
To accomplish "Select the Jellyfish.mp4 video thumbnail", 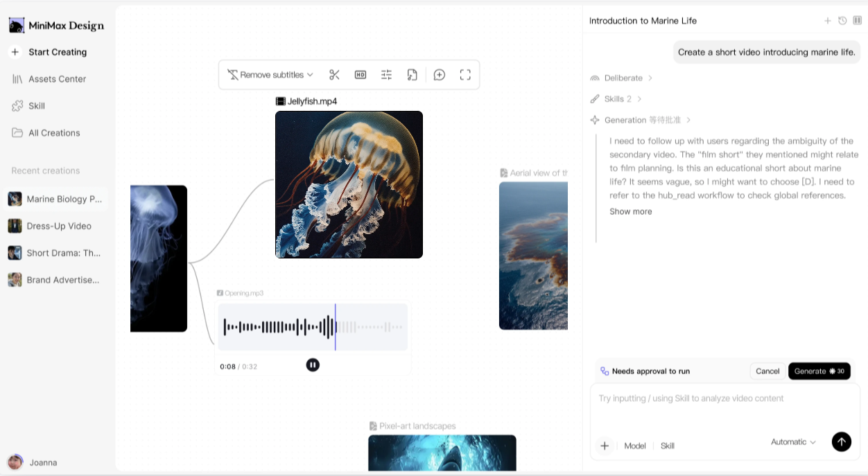I will [x=349, y=184].
